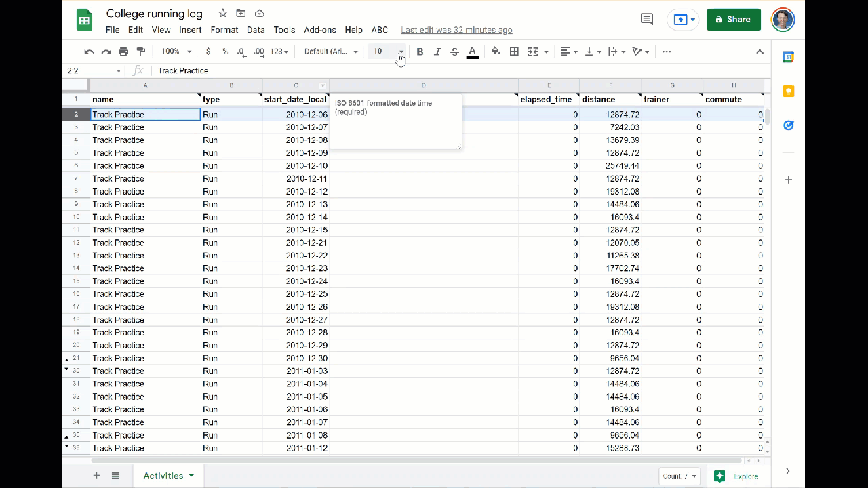Open the comment history panel
The image size is (868, 488).
[x=646, y=19]
